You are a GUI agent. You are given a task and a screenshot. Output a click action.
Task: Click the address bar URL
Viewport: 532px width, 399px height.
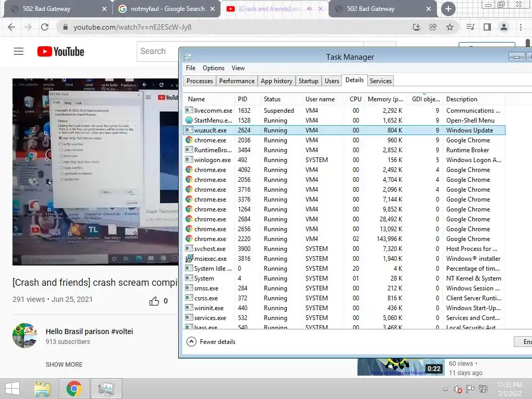pyautogui.click(x=132, y=27)
